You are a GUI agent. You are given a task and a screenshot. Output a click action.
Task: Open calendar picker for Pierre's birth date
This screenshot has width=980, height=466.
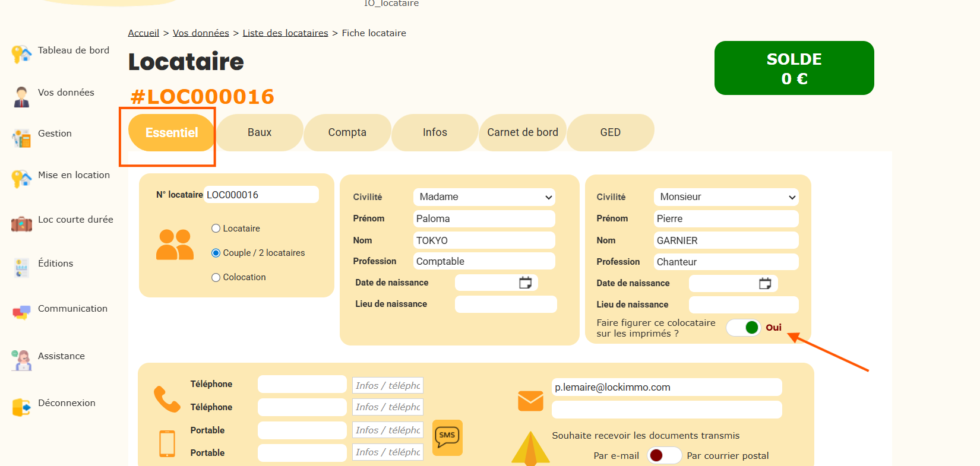pos(765,284)
